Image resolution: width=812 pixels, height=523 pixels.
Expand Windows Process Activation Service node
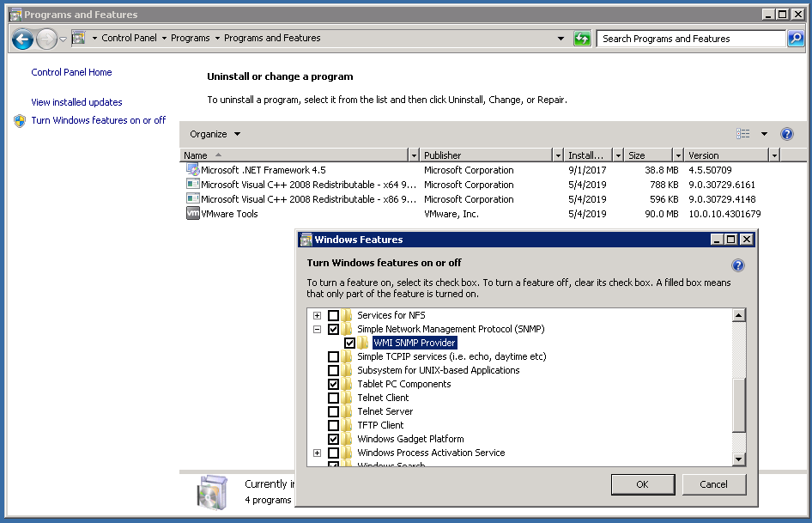[x=317, y=453]
